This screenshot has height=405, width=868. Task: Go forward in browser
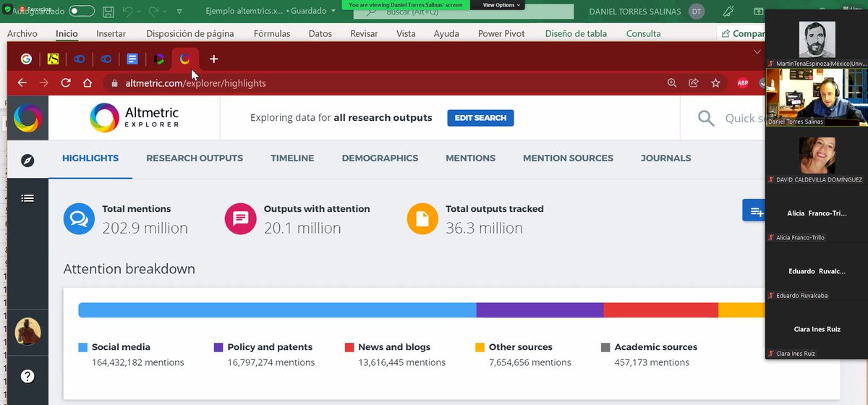(x=44, y=83)
